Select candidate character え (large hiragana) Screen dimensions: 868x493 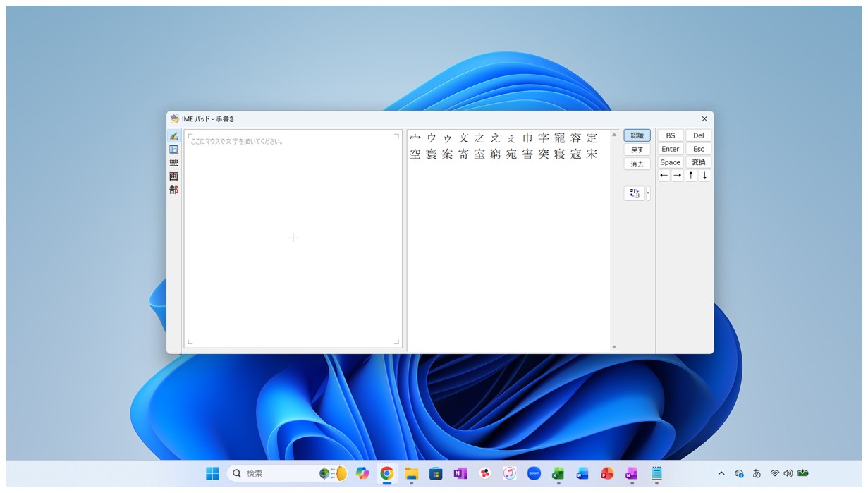click(496, 138)
